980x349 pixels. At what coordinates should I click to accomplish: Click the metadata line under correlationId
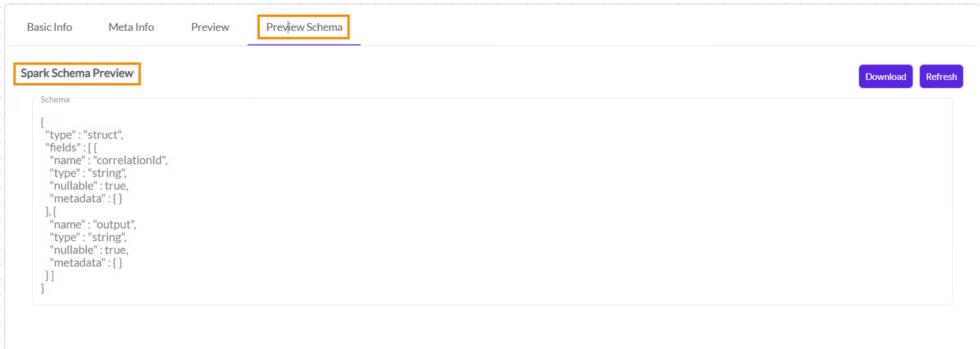[86, 199]
